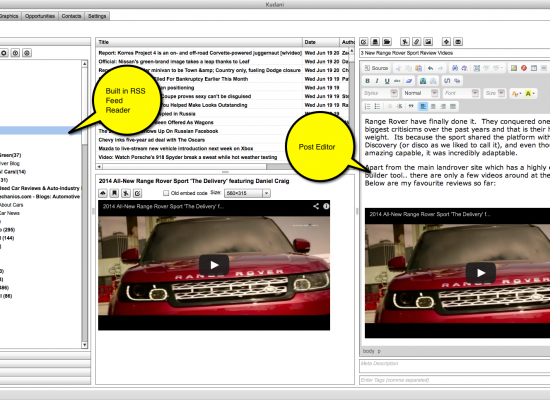Click the chain-link icon above the post title

(x=416, y=42)
